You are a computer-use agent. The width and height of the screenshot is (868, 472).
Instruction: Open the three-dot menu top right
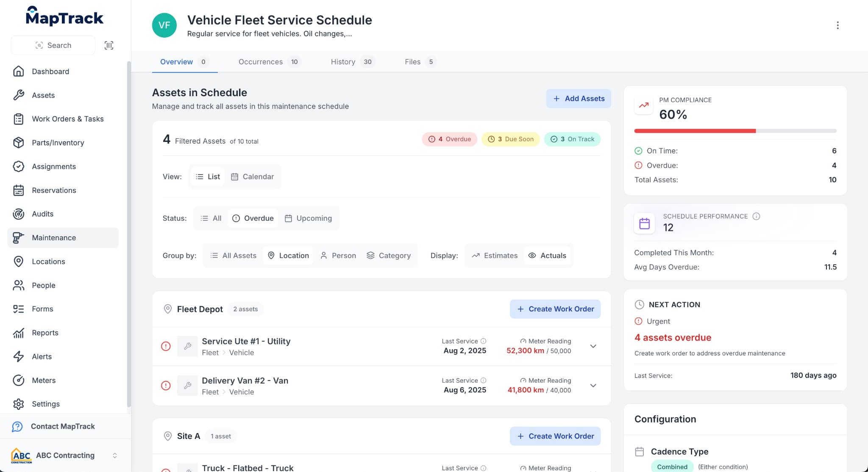pyautogui.click(x=838, y=25)
